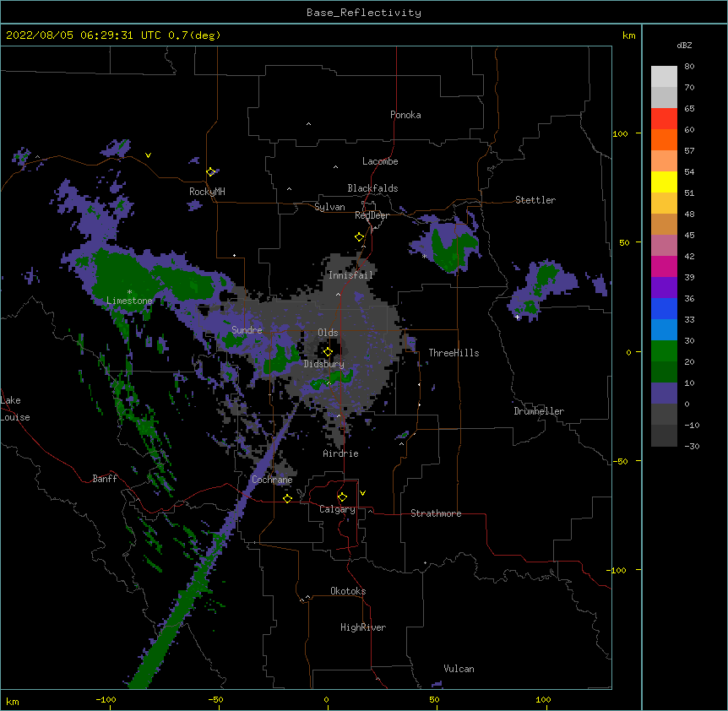Click the Vulcan label
The image size is (728, 711).
(x=459, y=669)
